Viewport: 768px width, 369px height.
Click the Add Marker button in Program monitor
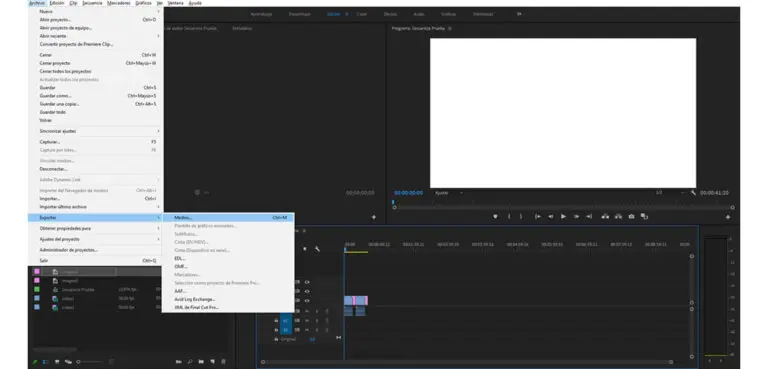click(x=495, y=217)
